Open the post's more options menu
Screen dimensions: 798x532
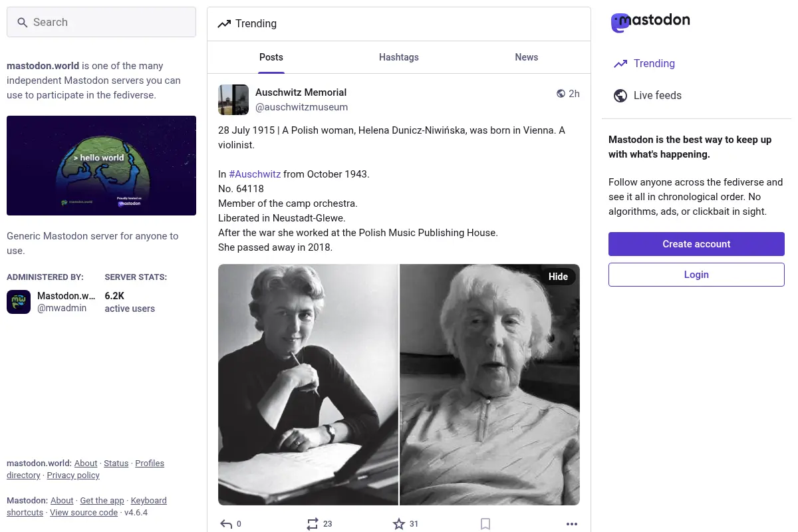click(572, 524)
